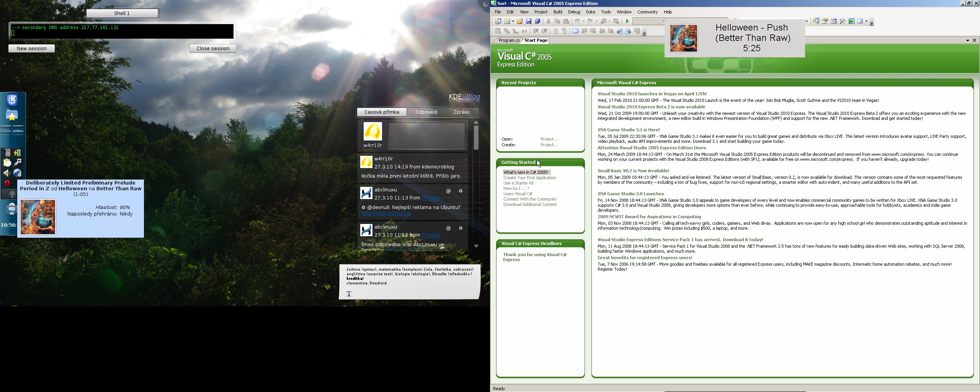Open Project link in Recent Projects

point(549,139)
